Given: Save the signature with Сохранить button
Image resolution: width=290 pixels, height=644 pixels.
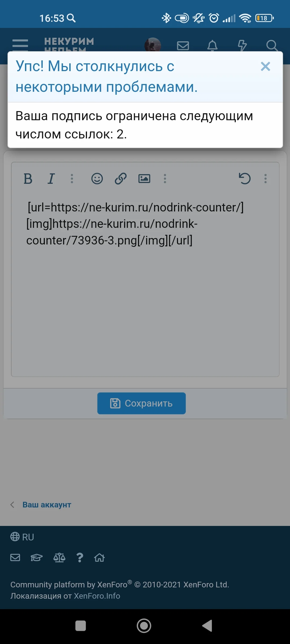Looking at the screenshot, I should coord(142,403).
